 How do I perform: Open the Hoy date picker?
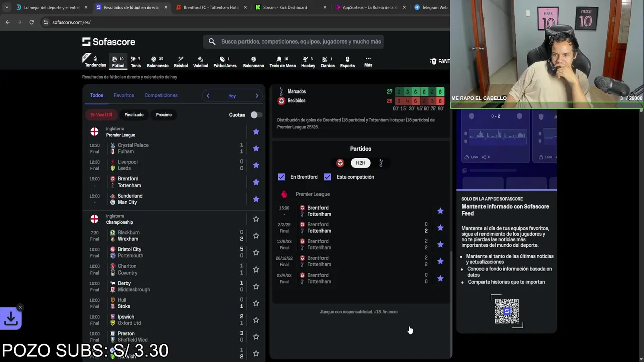[x=232, y=96]
